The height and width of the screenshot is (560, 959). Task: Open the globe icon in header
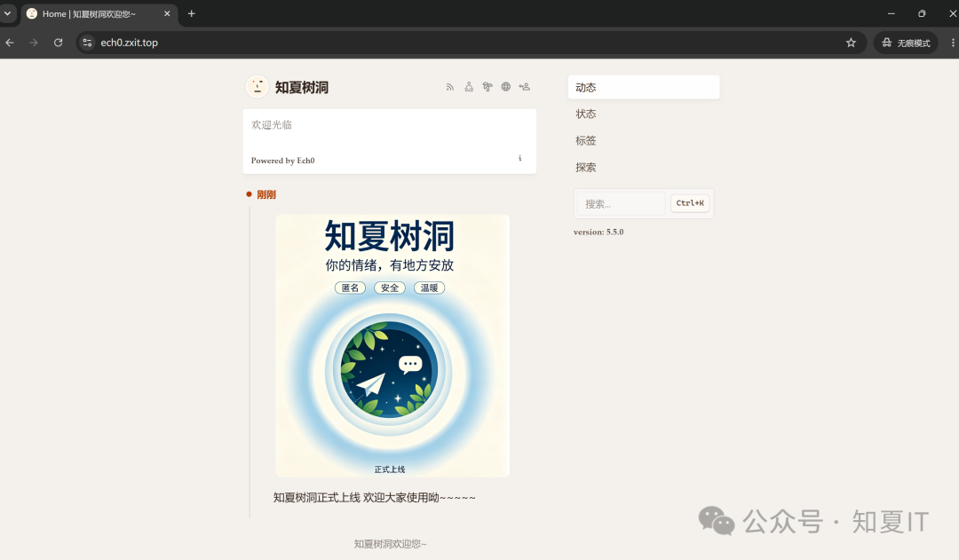pos(506,87)
